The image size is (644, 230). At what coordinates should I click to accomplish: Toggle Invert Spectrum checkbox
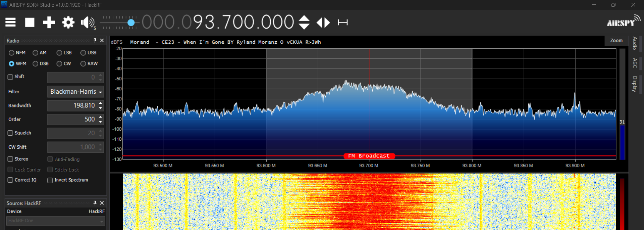coord(50,180)
